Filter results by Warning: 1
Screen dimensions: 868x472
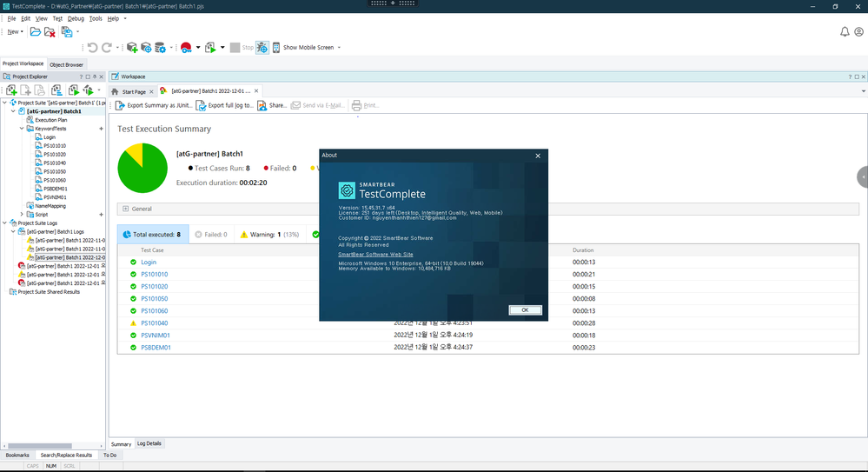(x=269, y=235)
